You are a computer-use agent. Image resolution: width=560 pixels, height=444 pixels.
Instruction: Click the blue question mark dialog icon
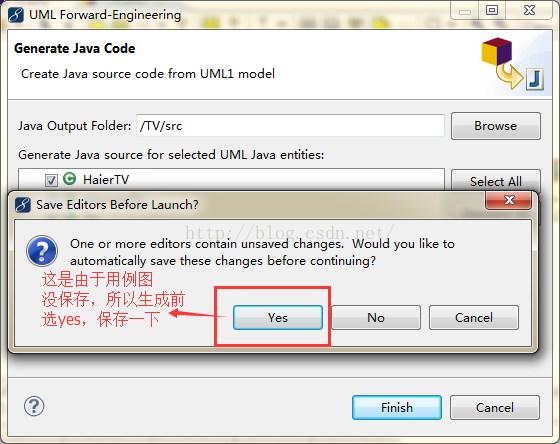(x=42, y=251)
